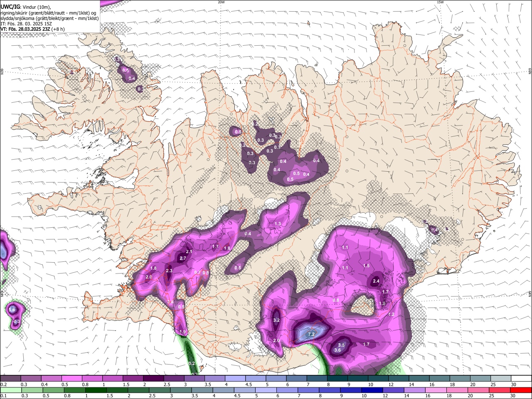Click the 0.2 label under the upper scale
This screenshot has height=399, width=532.
[3, 384]
